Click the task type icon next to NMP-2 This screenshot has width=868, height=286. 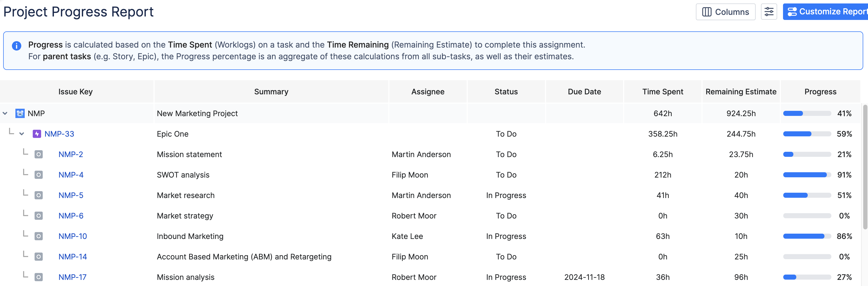[x=39, y=154]
